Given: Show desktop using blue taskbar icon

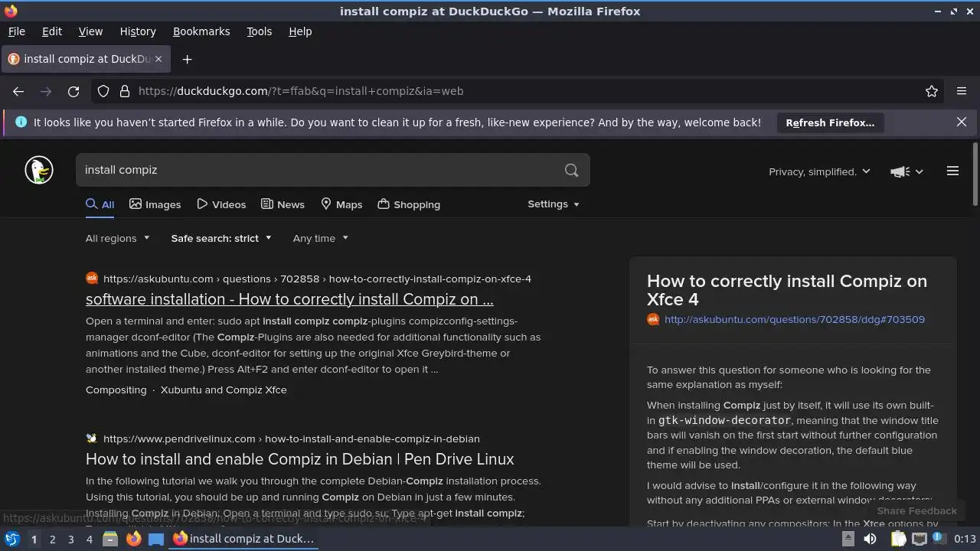Looking at the screenshot, I should (156, 539).
